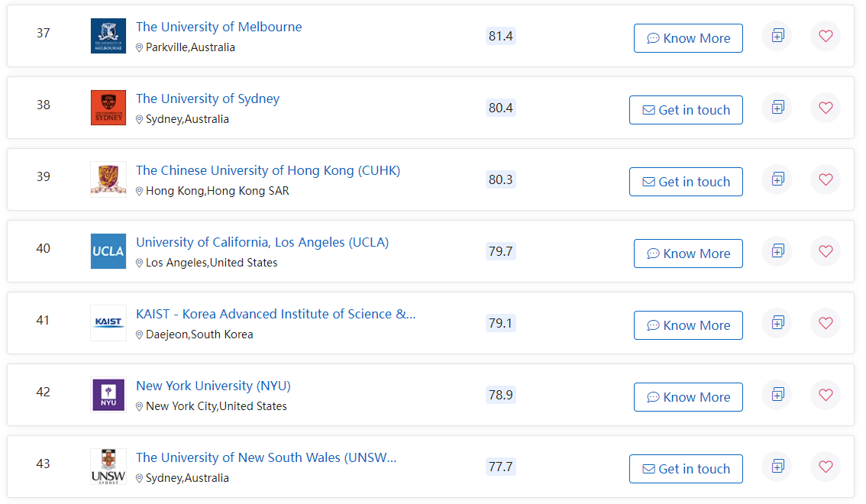Open The University of New South Wales link
Screen dimensions: 866x504
pos(266,457)
